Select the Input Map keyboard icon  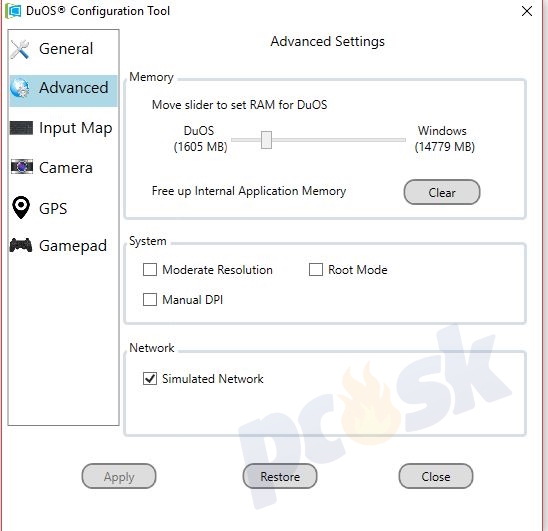click(x=21, y=128)
